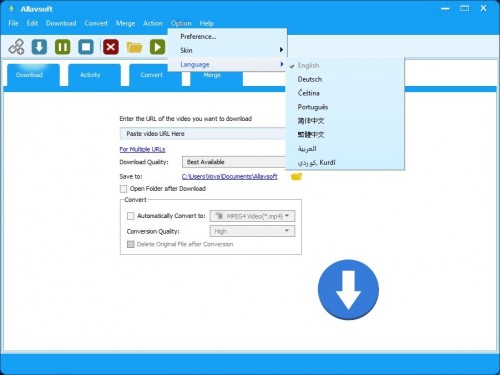Select the Kurdî language option

[345, 163]
